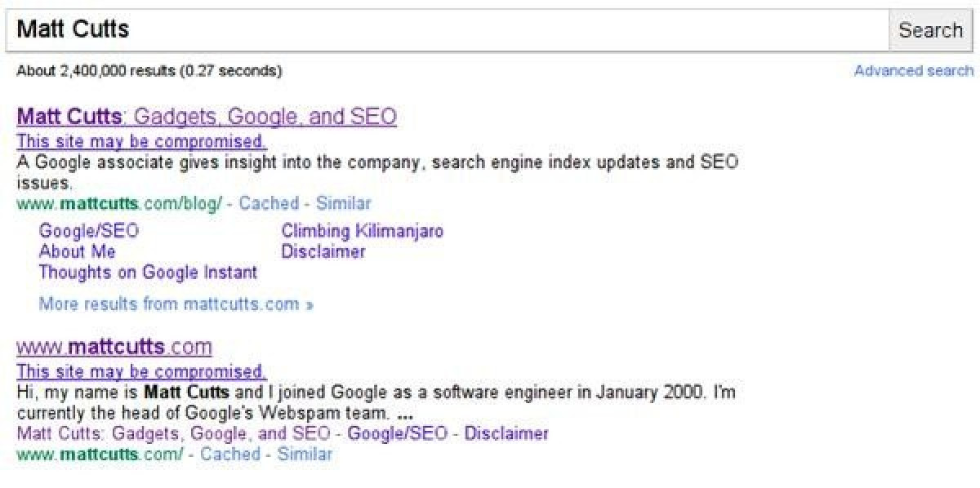
Task: Open the www.mattcutts.com result title
Action: (114, 347)
